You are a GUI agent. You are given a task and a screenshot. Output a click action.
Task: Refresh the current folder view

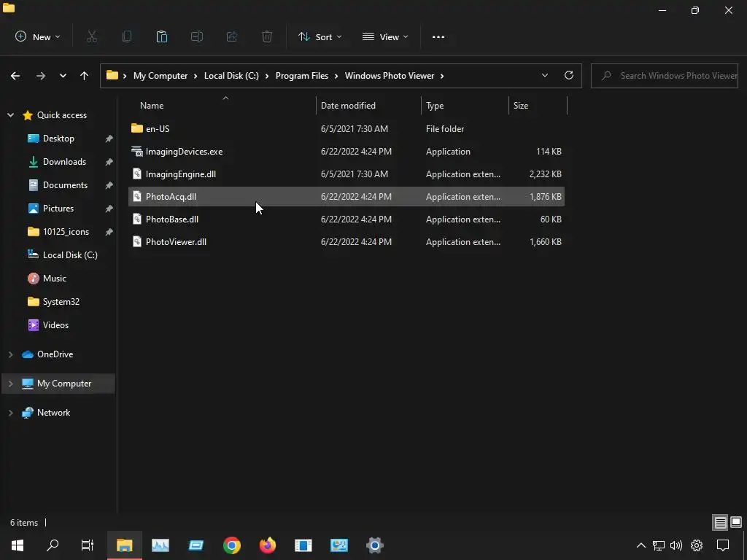569,75
